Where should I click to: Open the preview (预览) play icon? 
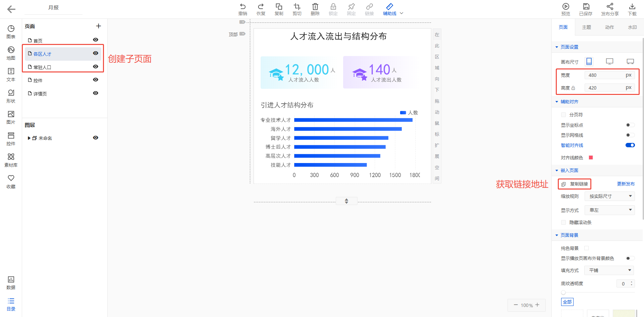point(566,7)
